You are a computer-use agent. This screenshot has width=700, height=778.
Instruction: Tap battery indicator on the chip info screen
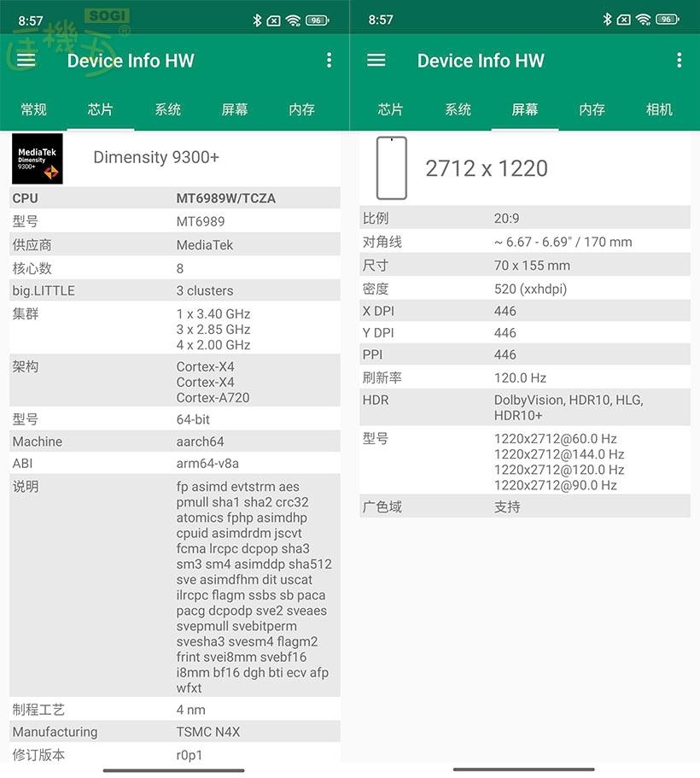318,20
